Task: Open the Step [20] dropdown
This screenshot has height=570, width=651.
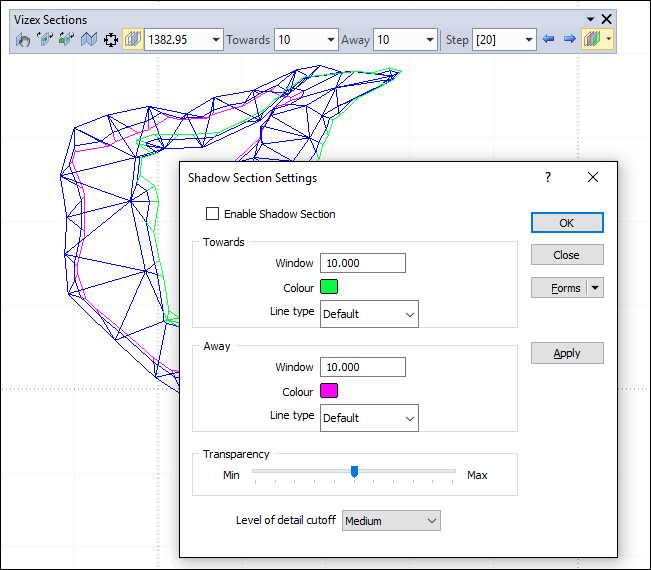Action: tap(529, 40)
